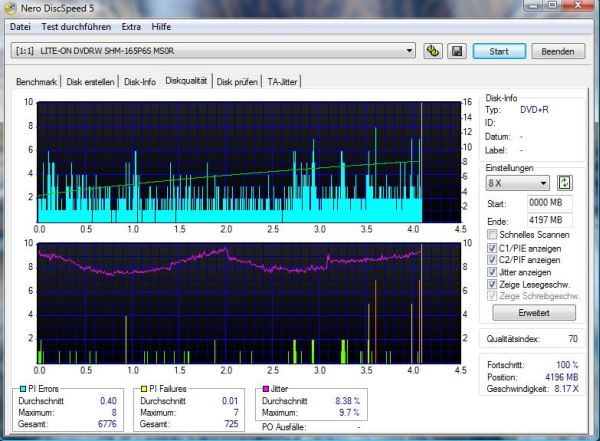This screenshot has width=600, height=441.
Task: Click the cyan PI Errors legend swatch
Action: coord(23,389)
